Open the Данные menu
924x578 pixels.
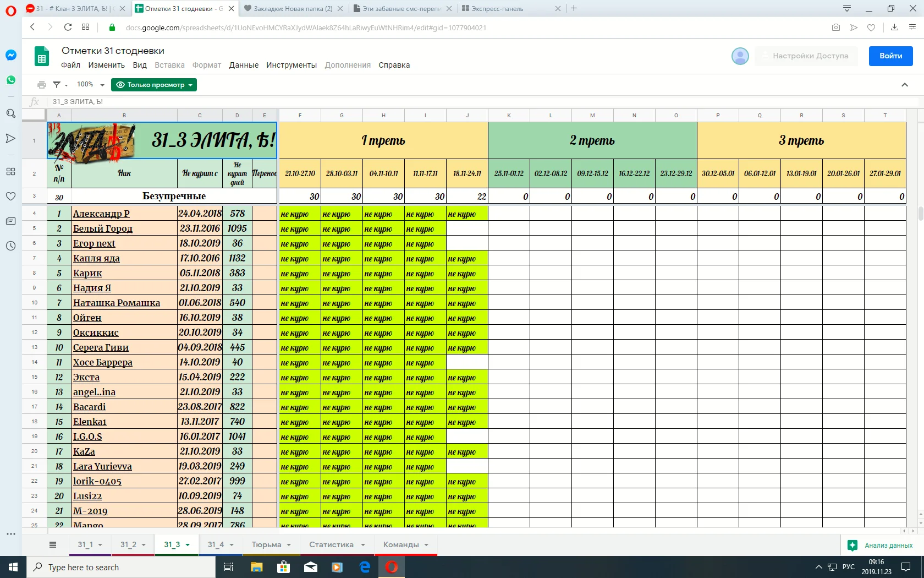click(x=244, y=65)
